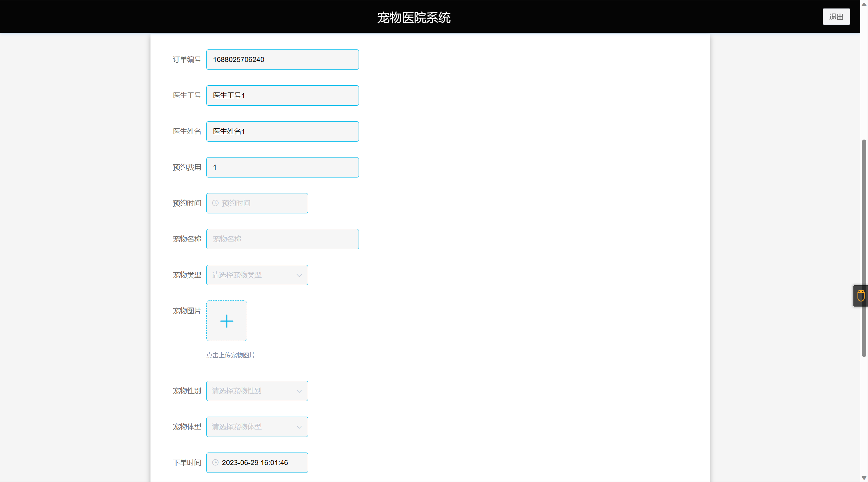Click the plus icon to upload pet image

click(226, 321)
